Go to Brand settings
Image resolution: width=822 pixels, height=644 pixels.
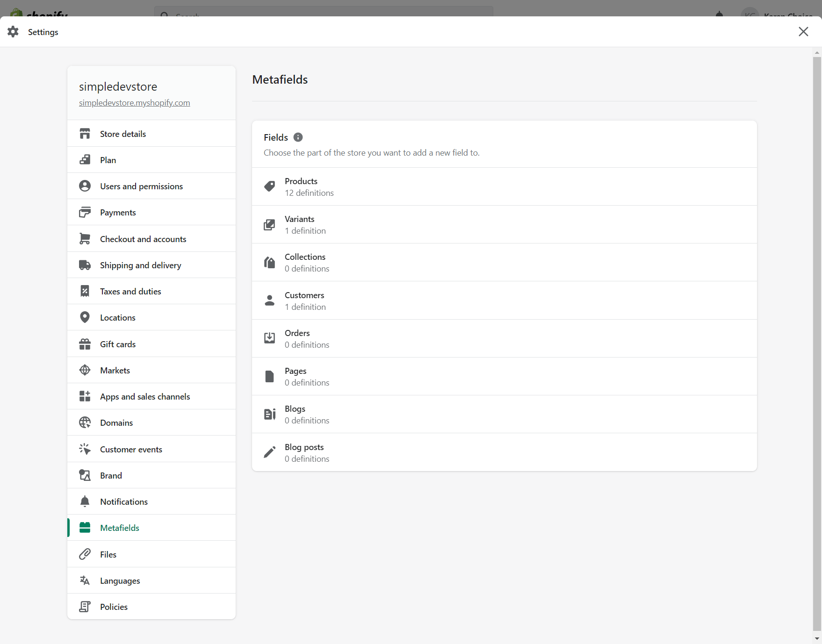pos(151,475)
